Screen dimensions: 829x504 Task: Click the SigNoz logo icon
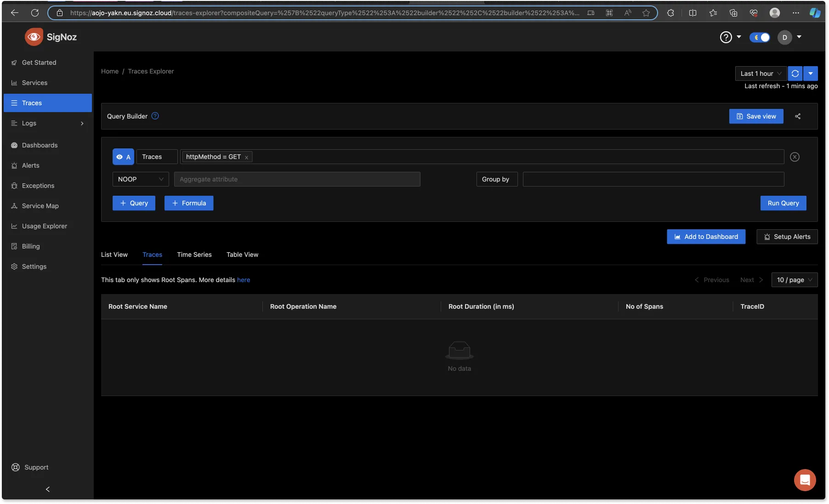tap(34, 37)
